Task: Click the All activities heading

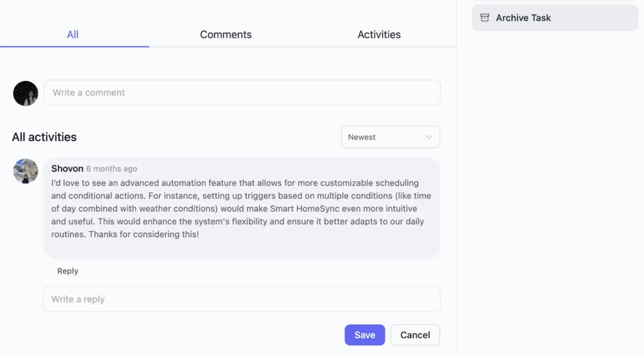Action: (x=45, y=136)
